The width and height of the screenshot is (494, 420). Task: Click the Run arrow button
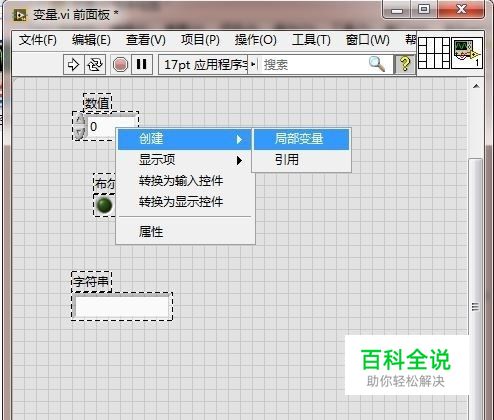[73, 64]
